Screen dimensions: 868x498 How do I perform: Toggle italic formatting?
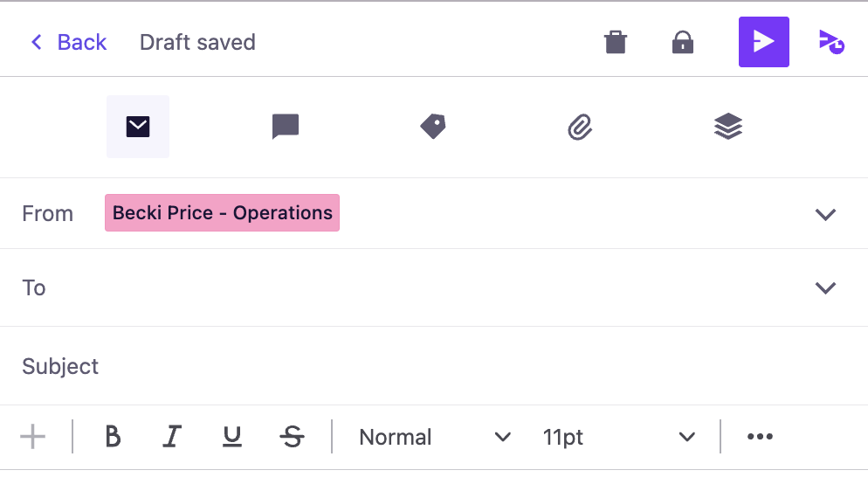coord(172,437)
